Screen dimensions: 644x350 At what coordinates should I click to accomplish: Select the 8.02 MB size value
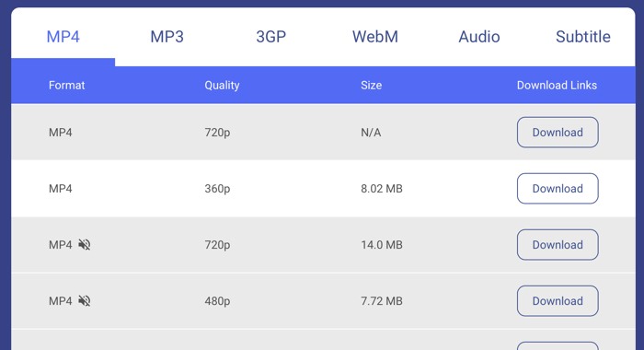point(382,189)
